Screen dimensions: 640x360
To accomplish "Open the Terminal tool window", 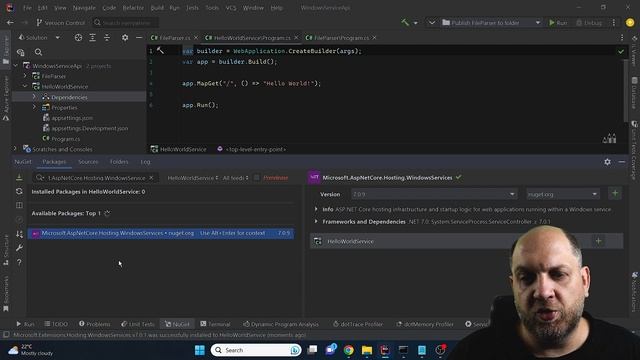I will 216,324.
